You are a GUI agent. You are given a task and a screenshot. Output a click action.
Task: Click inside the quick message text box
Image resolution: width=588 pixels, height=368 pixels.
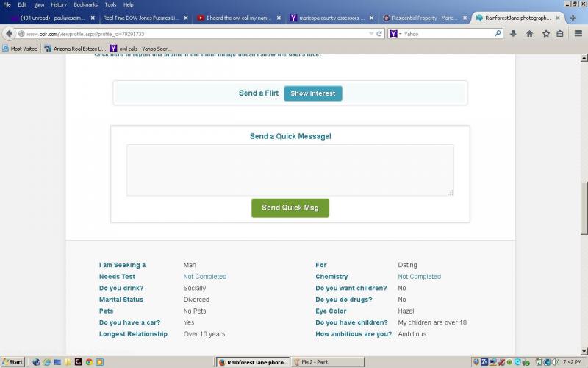point(290,170)
